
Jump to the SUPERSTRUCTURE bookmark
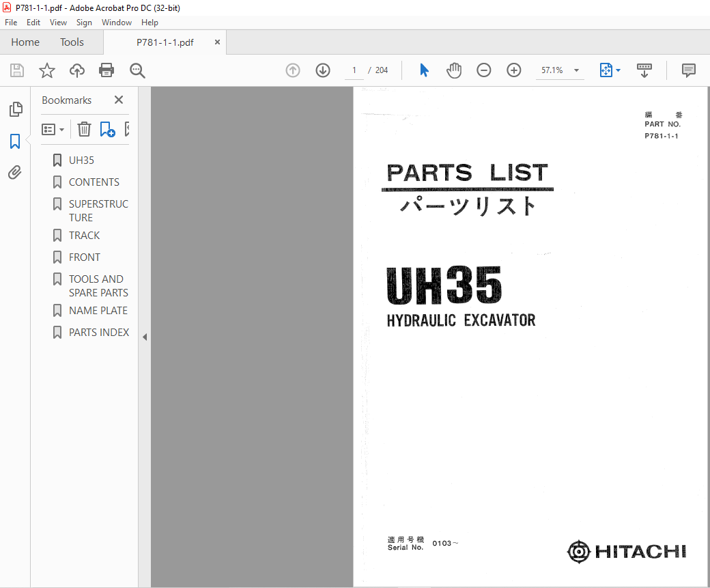(x=99, y=210)
